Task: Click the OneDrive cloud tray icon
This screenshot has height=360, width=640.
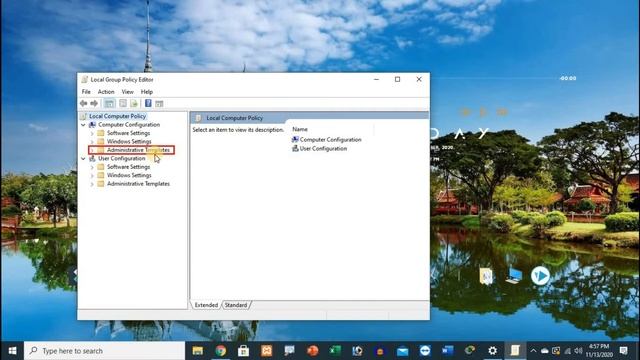Action: [544, 351]
